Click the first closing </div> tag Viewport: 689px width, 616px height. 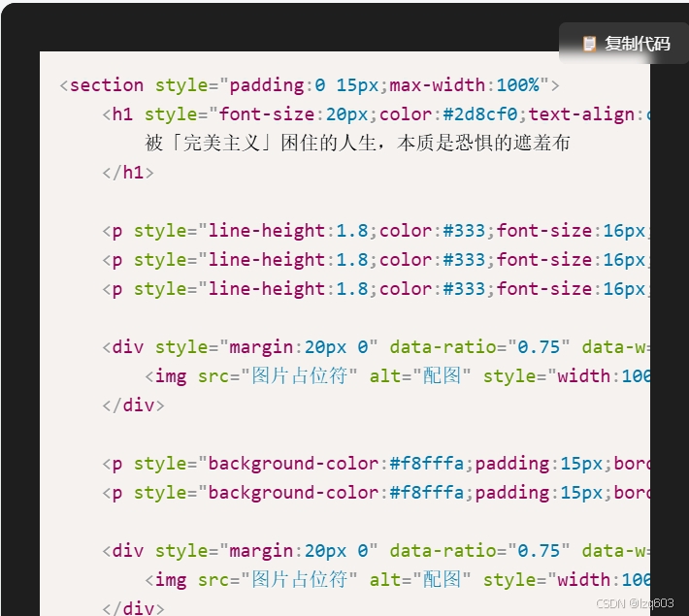point(134,405)
